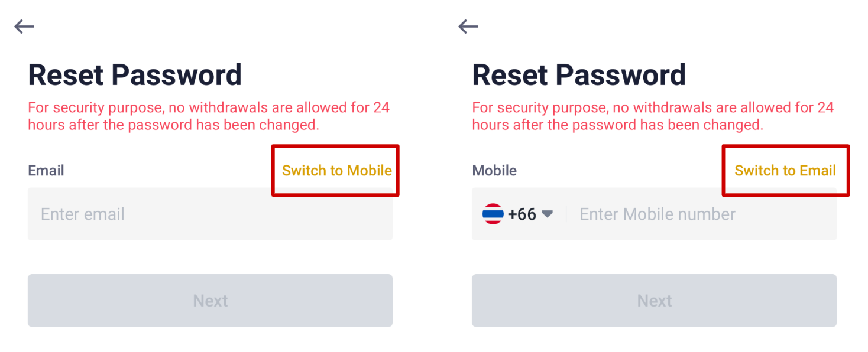Image resolution: width=868 pixels, height=352 pixels.
Task: Click the back arrow on the Email screen
Action: point(24,27)
